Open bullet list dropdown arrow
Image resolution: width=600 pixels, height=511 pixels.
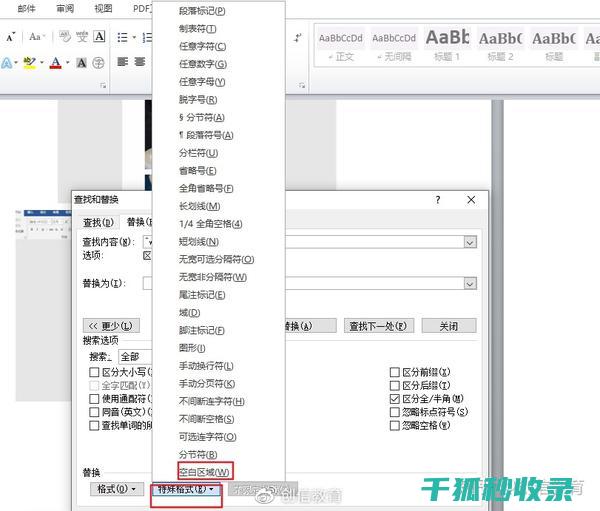click(x=134, y=37)
